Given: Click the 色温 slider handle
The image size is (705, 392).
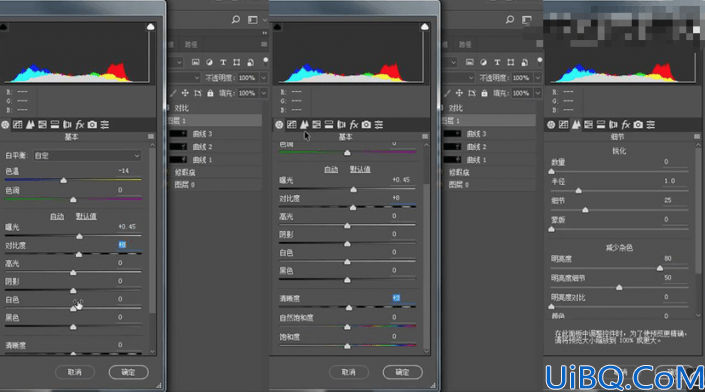Looking at the screenshot, I should pyautogui.click(x=63, y=180).
